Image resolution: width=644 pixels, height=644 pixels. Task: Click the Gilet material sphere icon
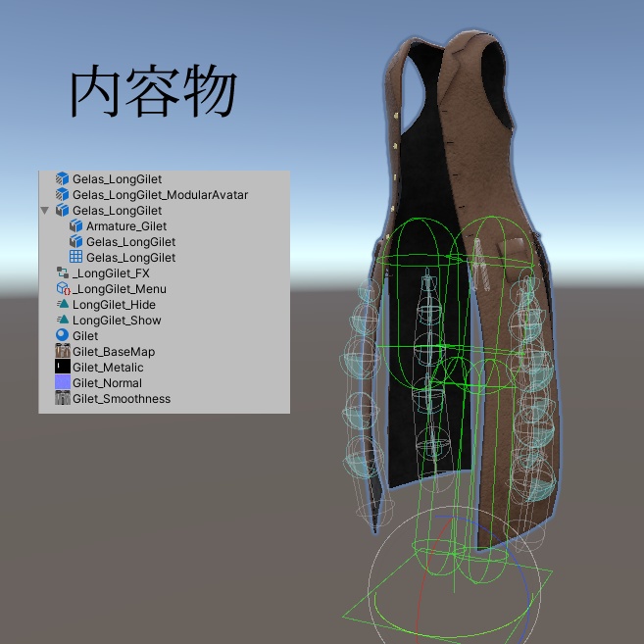tap(63, 335)
